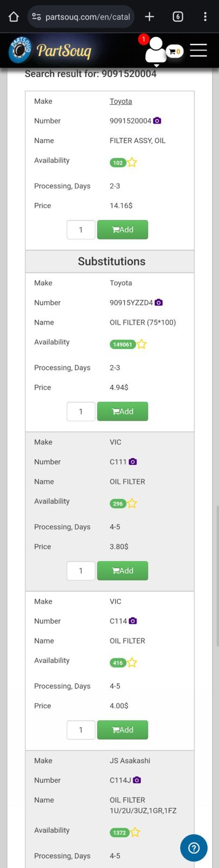
Task: Star the VIC C114 oil filter availability
Action: pyautogui.click(x=132, y=662)
